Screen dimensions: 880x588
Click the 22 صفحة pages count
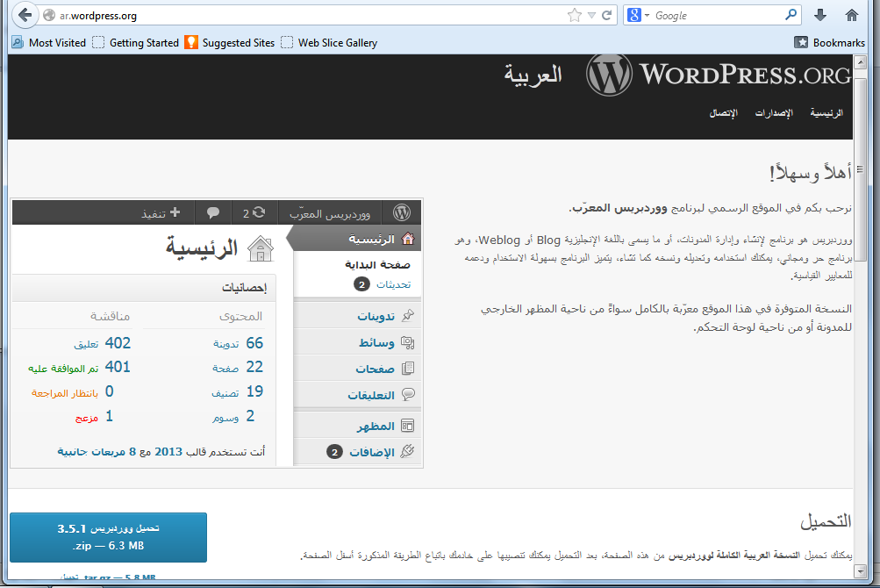[x=238, y=368]
